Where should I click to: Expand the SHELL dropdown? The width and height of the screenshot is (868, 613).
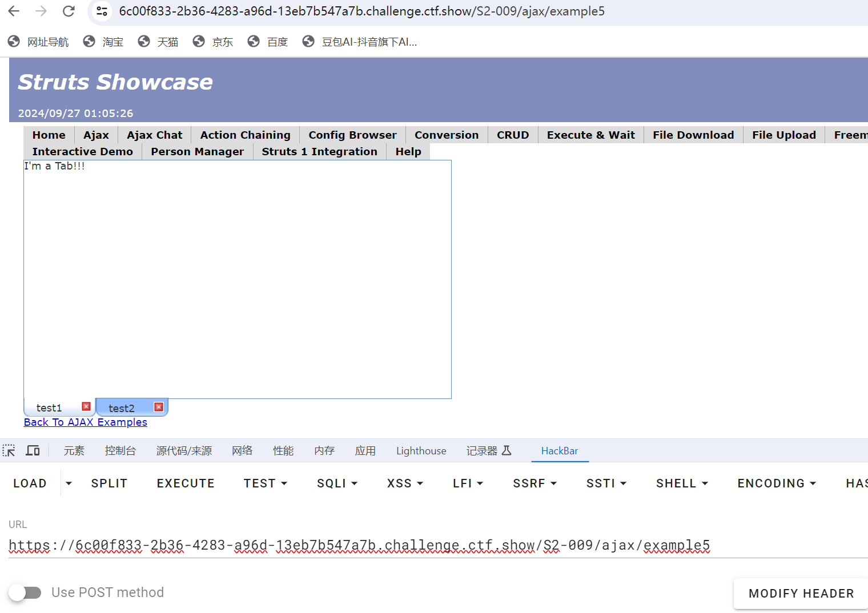pos(682,483)
